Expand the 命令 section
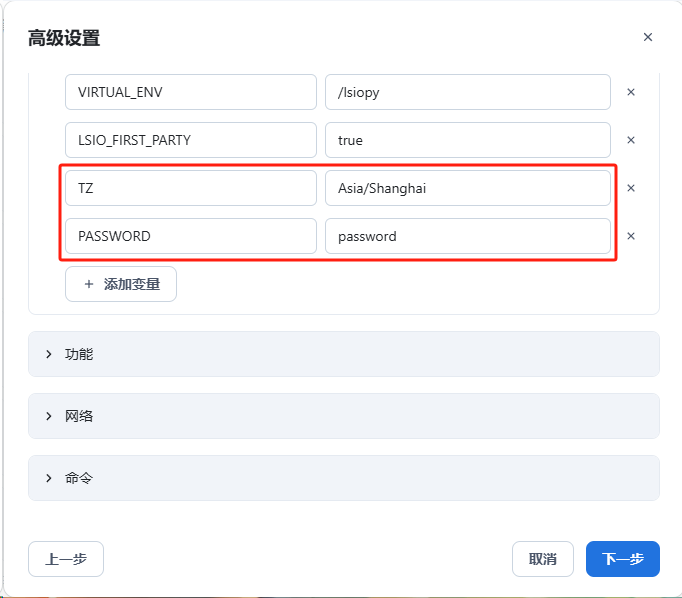682x598 pixels. tap(344, 478)
